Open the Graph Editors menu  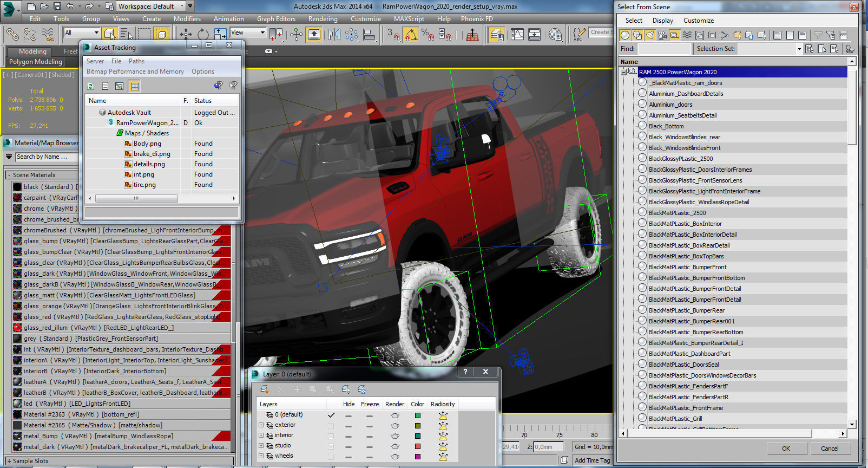(x=276, y=19)
